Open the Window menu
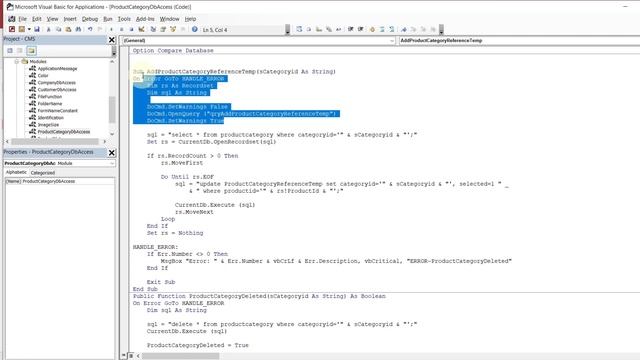This screenshot has height=360, width=640. [169, 19]
